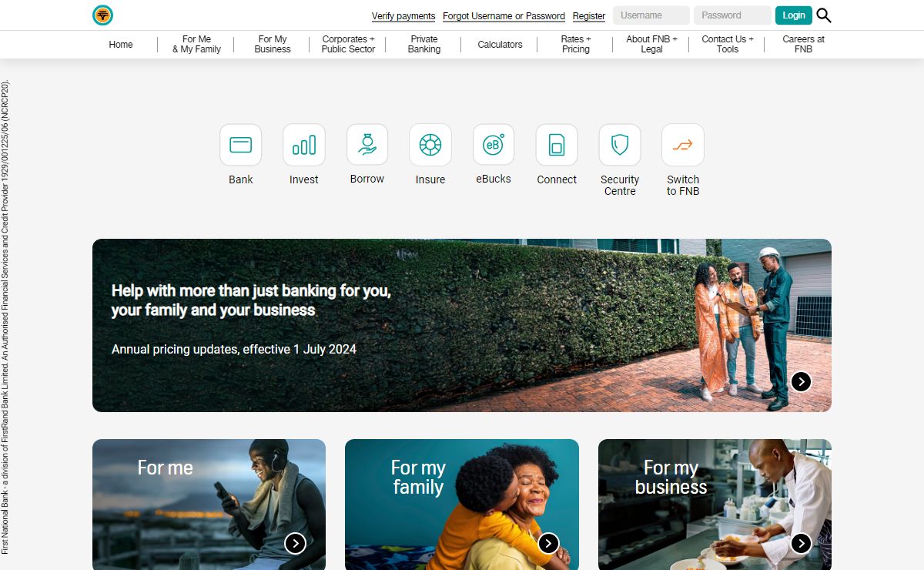
Task: Click the Switch to FNB label text
Action: pos(683,185)
